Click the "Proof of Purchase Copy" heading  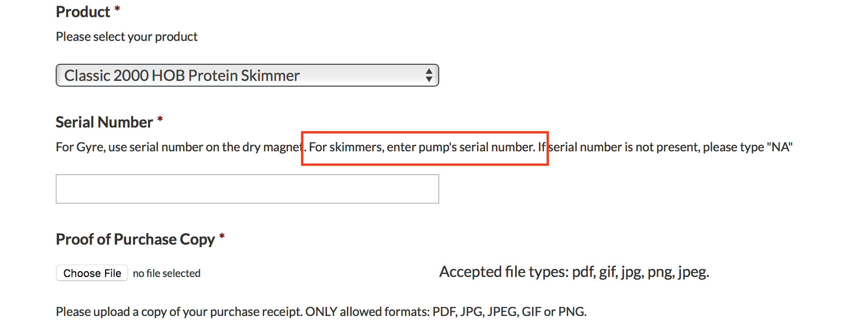click(x=135, y=239)
